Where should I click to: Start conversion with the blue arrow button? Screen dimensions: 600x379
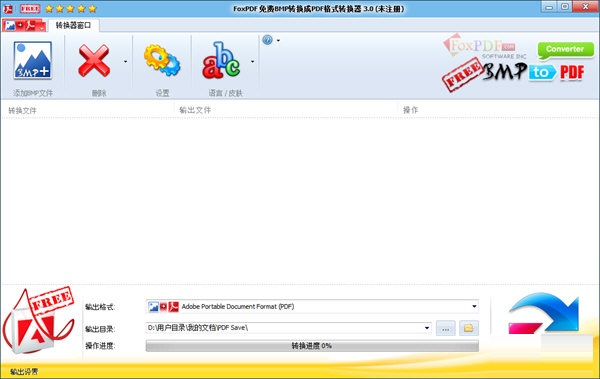point(544,313)
